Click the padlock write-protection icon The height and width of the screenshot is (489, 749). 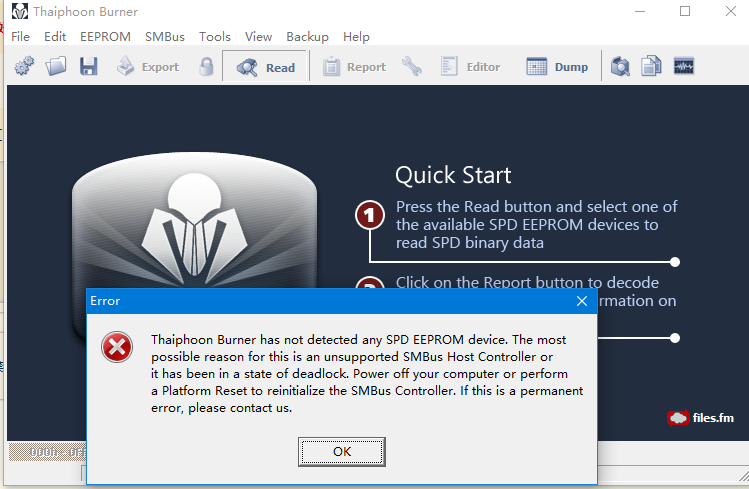(x=206, y=66)
